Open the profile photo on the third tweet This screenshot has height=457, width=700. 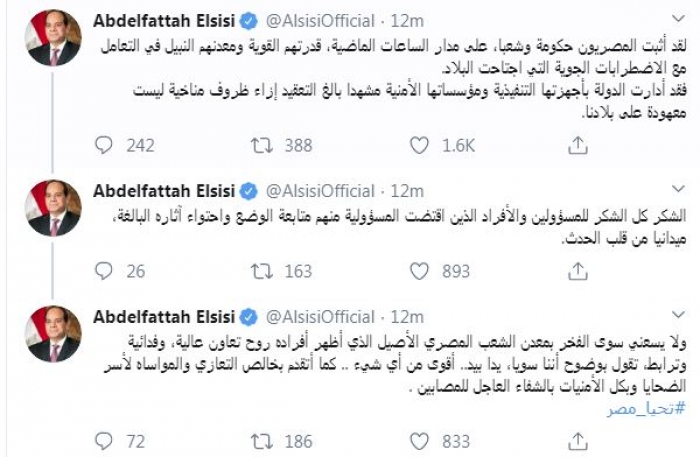point(54,334)
